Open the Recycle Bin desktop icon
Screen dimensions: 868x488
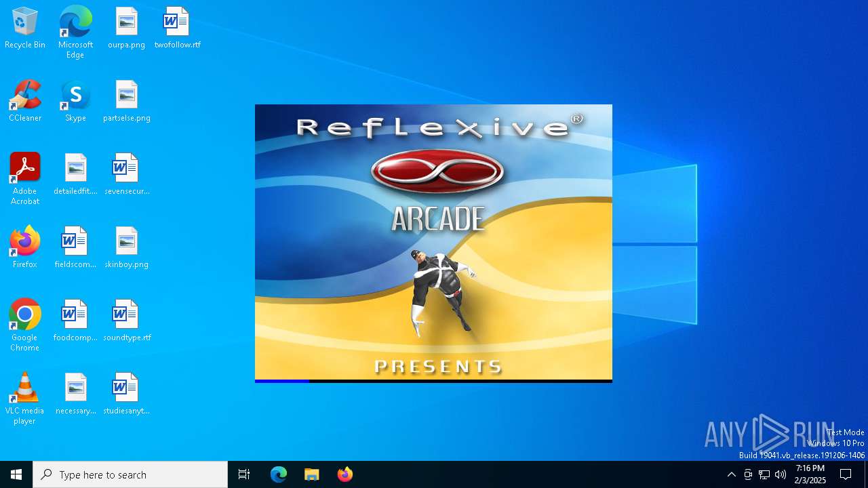(25, 28)
